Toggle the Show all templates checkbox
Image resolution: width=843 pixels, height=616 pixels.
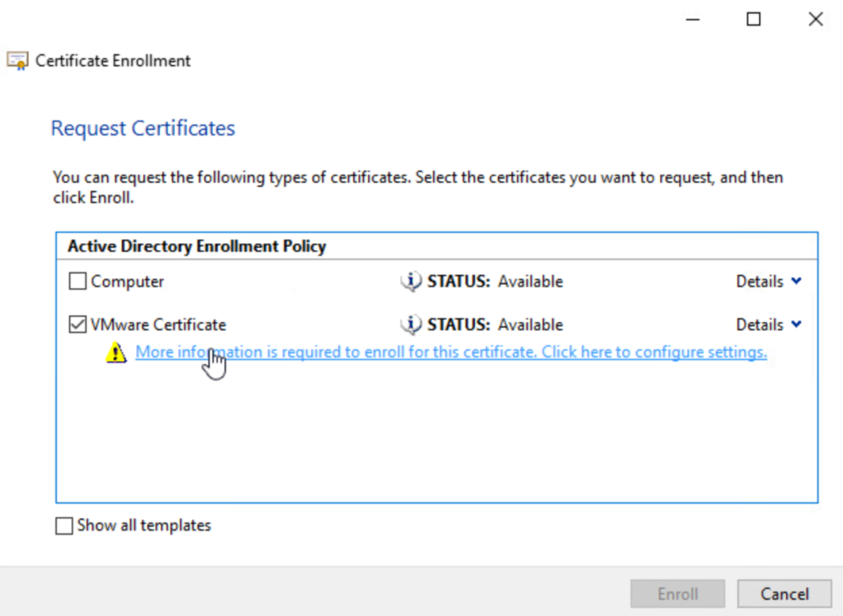click(x=64, y=525)
